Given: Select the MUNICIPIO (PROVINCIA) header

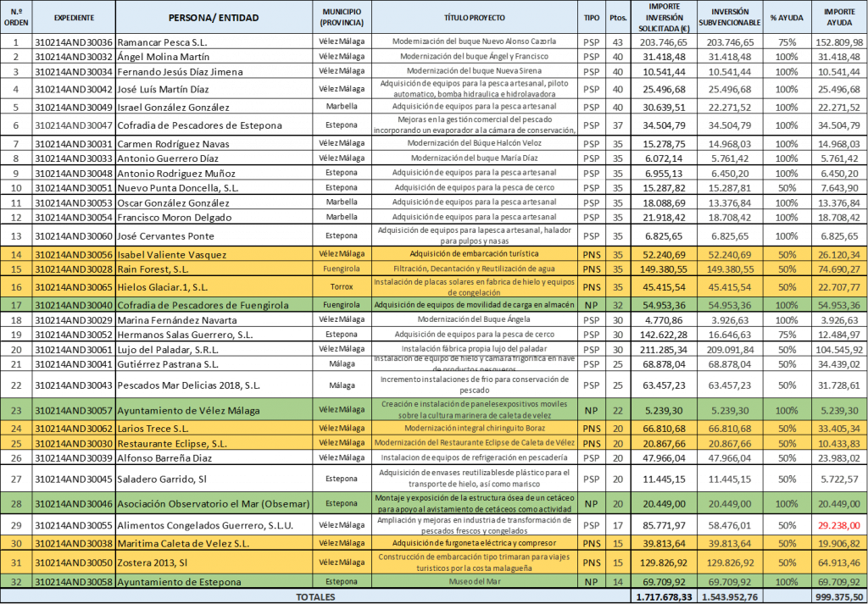Looking at the screenshot, I should click(342, 17).
